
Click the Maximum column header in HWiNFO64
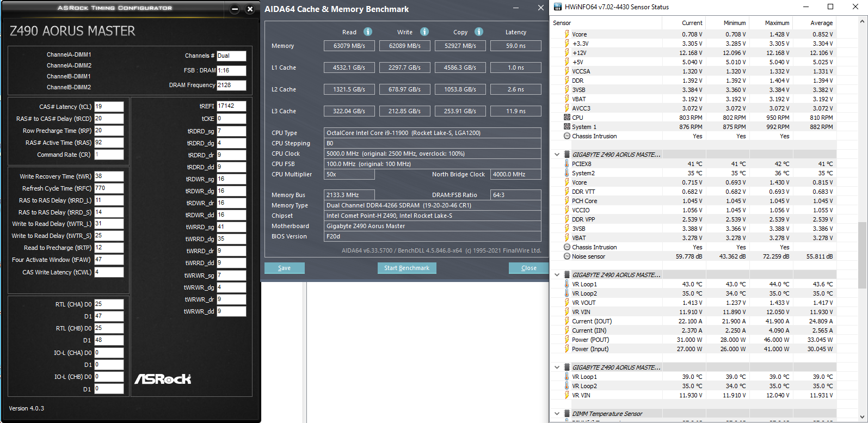771,23
